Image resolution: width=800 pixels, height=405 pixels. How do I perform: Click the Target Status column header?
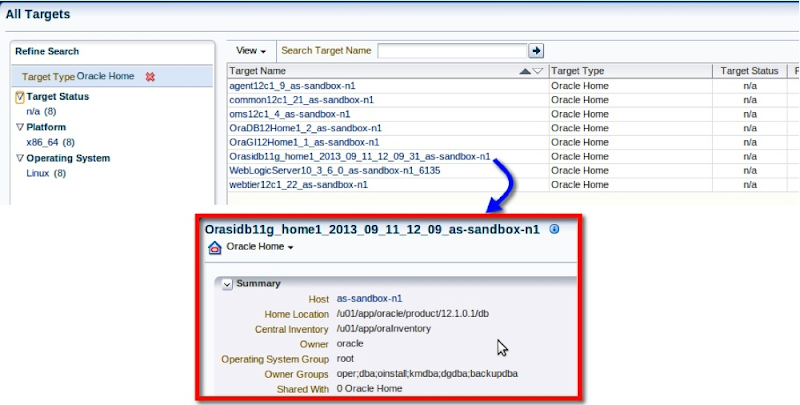pyautogui.click(x=749, y=71)
